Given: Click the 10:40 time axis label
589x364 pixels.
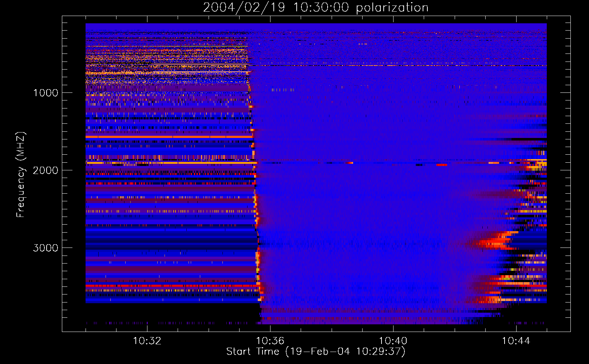Looking at the screenshot, I should [x=393, y=341].
